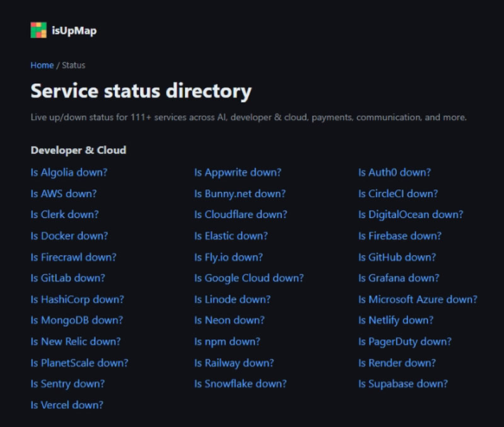View "Is New Relic down?" page

[76, 341]
